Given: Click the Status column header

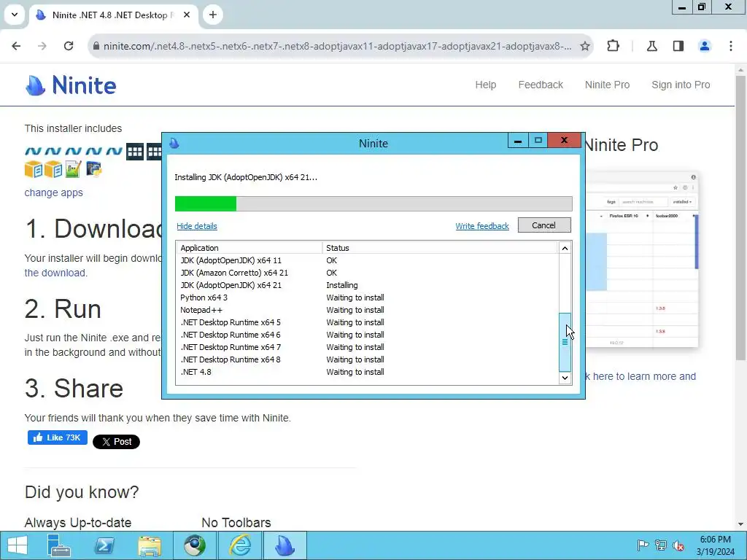Looking at the screenshot, I should tap(440, 248).
